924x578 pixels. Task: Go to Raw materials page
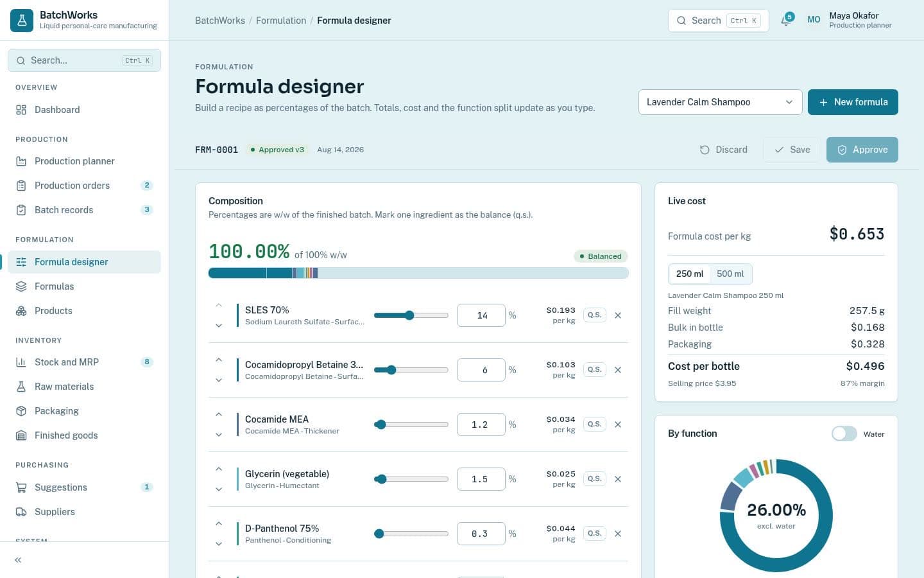coord(84,387)
